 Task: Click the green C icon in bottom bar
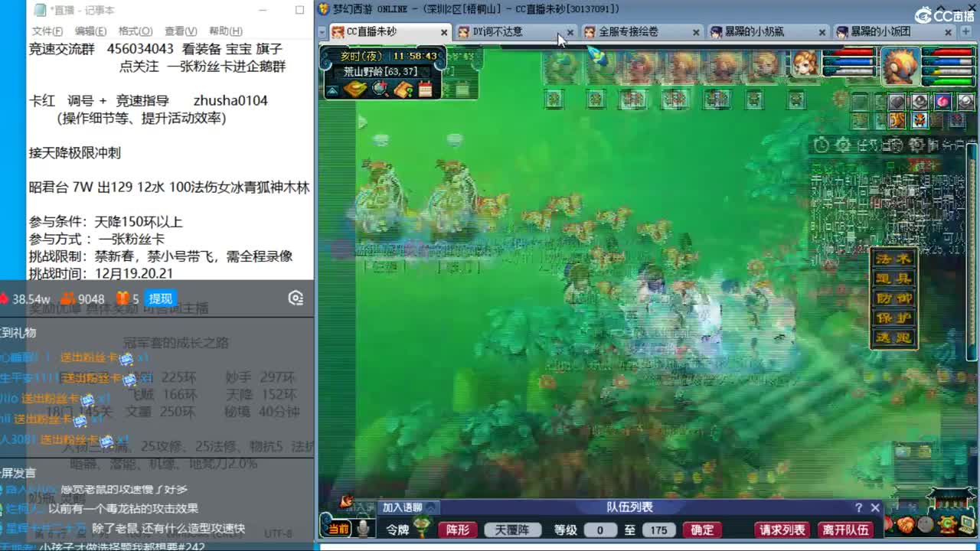click(x=948, y=525)
